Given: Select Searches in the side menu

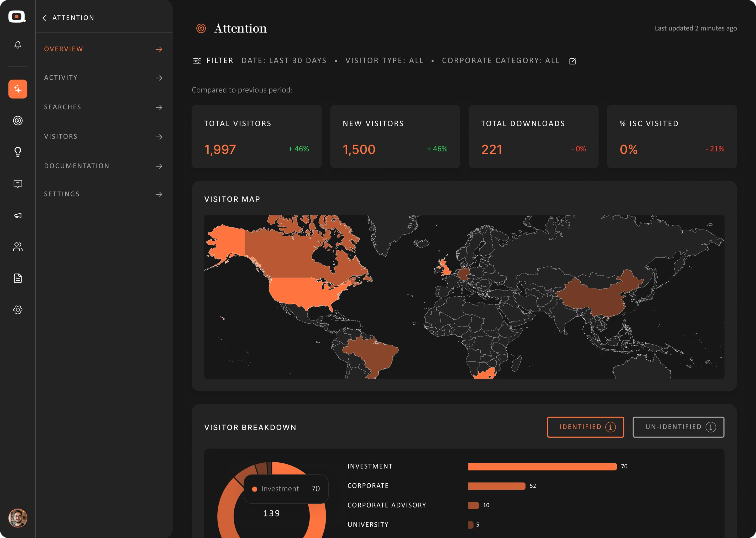Looking at the screenshot, I should tap(104, 107).
